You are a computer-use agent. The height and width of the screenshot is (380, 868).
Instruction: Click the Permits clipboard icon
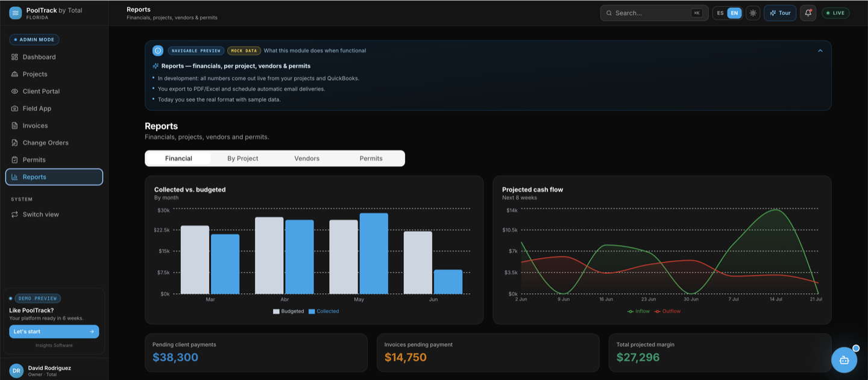[x=15, y=160]
